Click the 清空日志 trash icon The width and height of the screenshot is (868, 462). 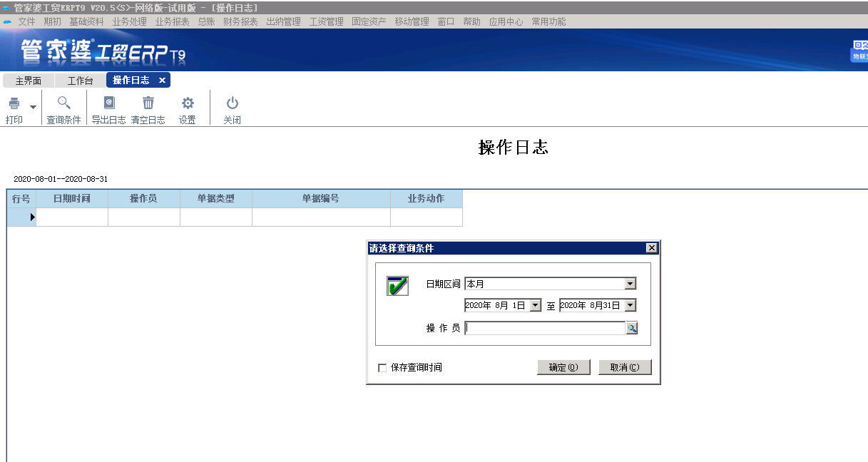[148, 103]
